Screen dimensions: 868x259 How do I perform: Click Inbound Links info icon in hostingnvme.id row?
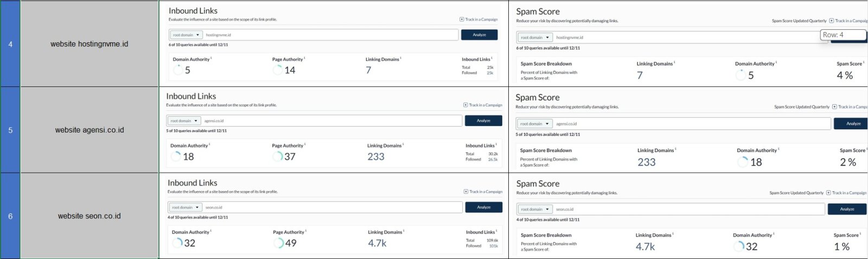coord(492,58)
